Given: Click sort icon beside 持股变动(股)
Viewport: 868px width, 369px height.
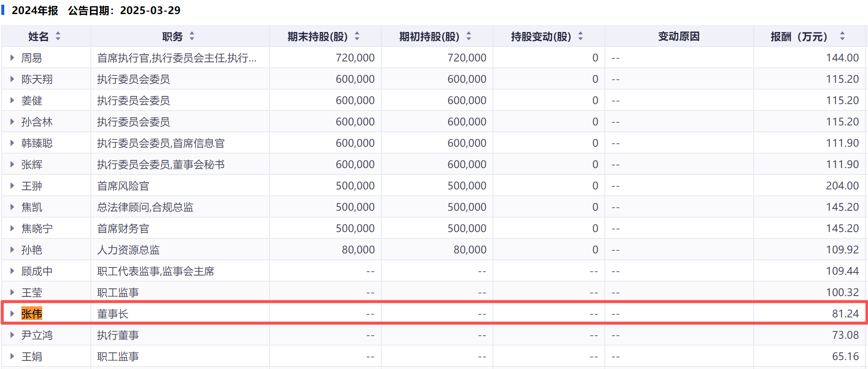Looking at the screenshot, I should (581, 37).
